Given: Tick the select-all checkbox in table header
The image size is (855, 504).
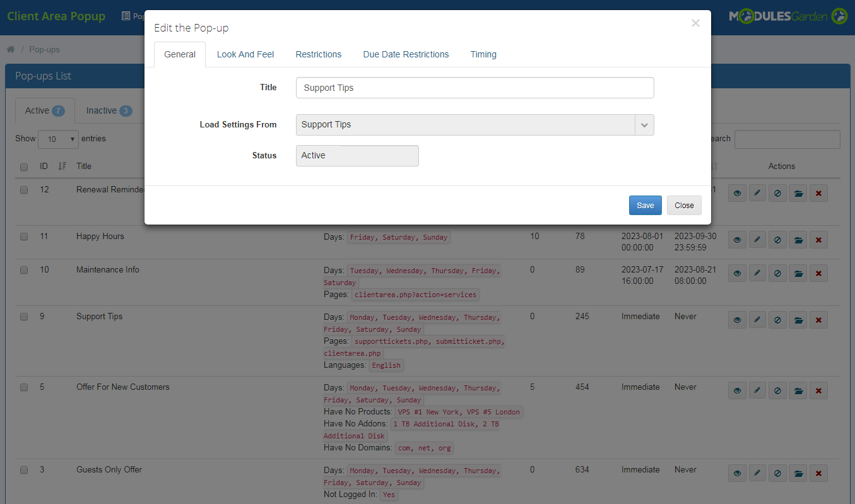Looking at the screenshot, I should pos(24,167).
